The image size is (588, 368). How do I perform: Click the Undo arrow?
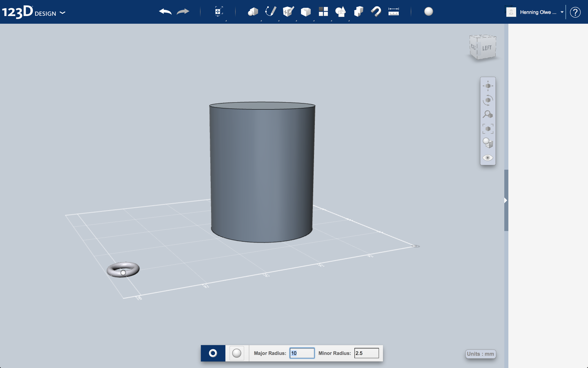tap(165, 12)
